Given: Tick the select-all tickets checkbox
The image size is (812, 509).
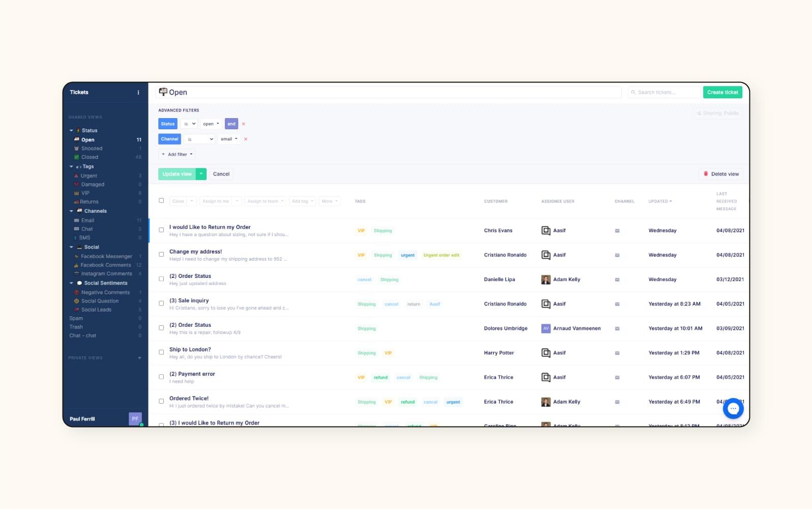Looking at the screenshot, I should click(161, 201).
